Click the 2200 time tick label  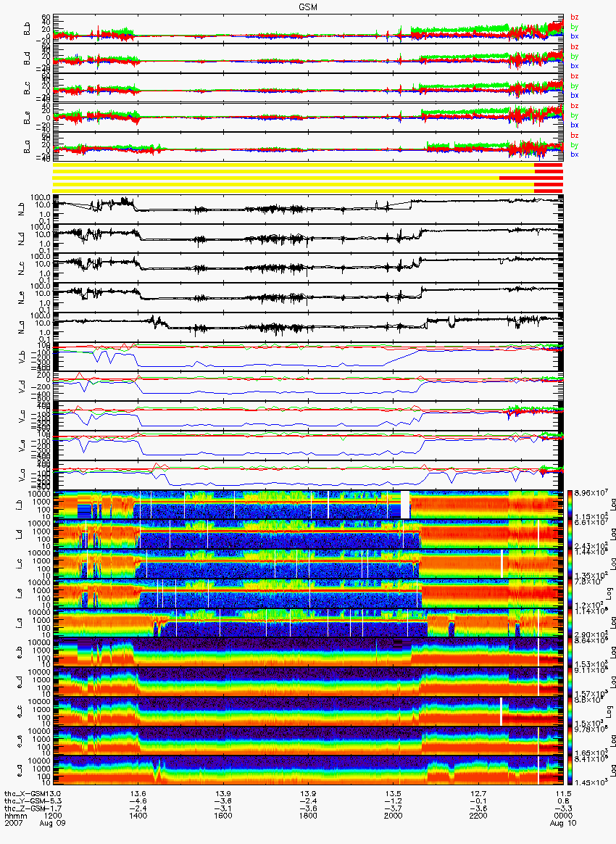click(478, 816)
